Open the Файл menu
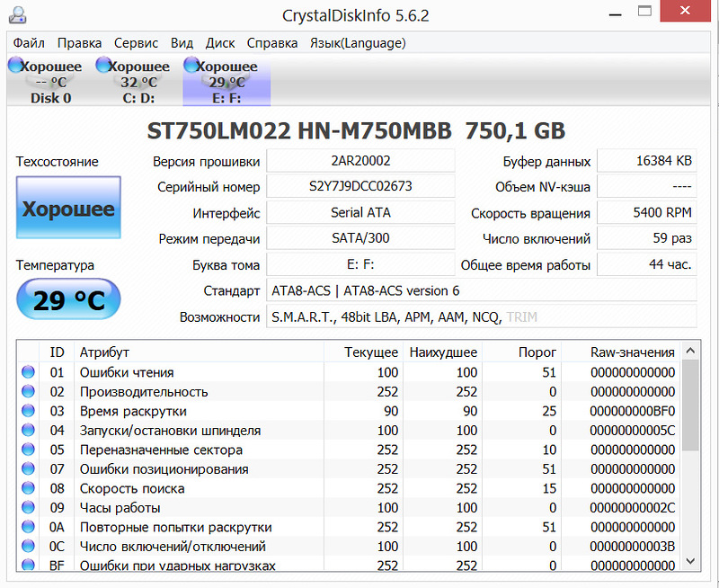Screen dimensions: 719x588 click(29, 43)
